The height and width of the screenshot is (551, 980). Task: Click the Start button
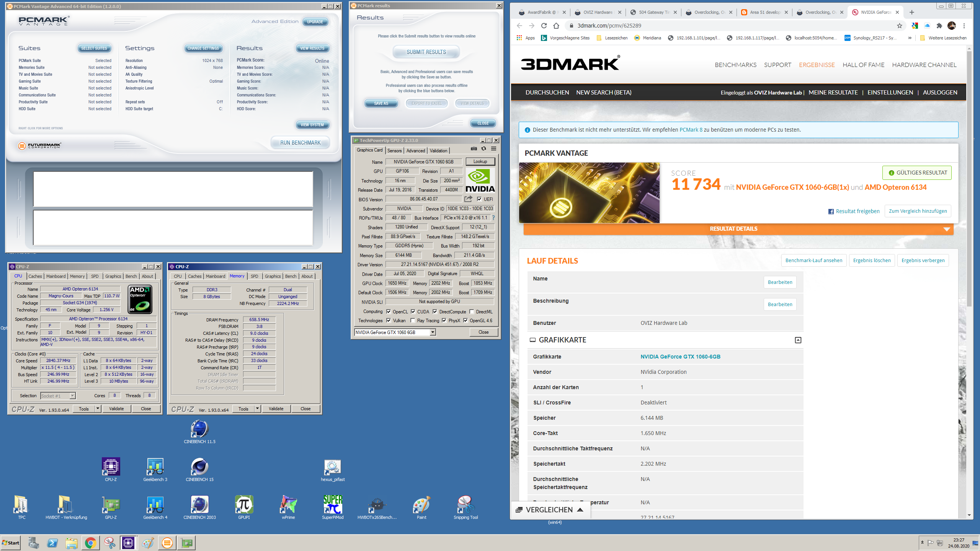11,543
